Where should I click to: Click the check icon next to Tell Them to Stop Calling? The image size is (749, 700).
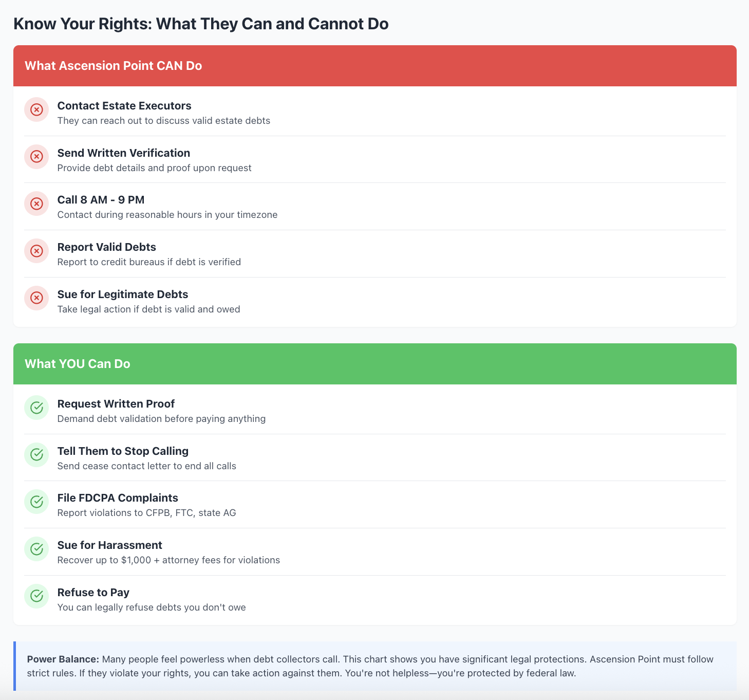coord(36,455)
